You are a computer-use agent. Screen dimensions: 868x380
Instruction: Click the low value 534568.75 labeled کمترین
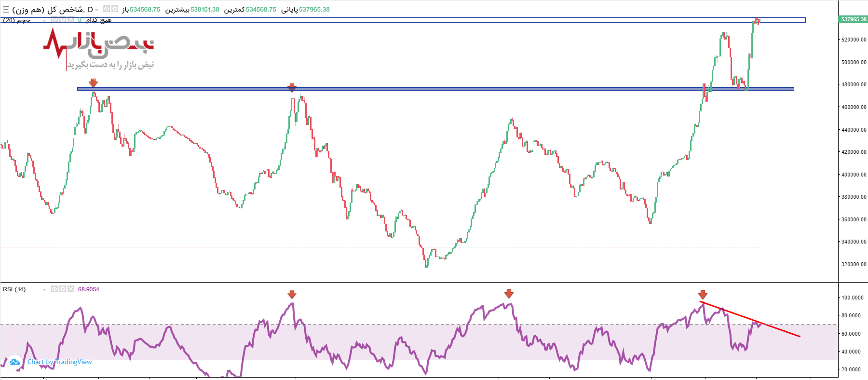click(x=261, y=10)
